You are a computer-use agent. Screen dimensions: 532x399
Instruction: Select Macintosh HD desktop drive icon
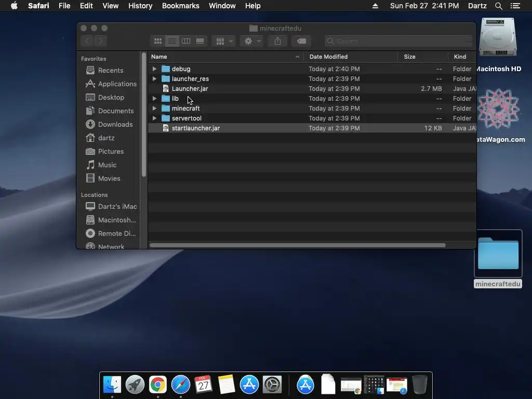[x=498, y=37]
